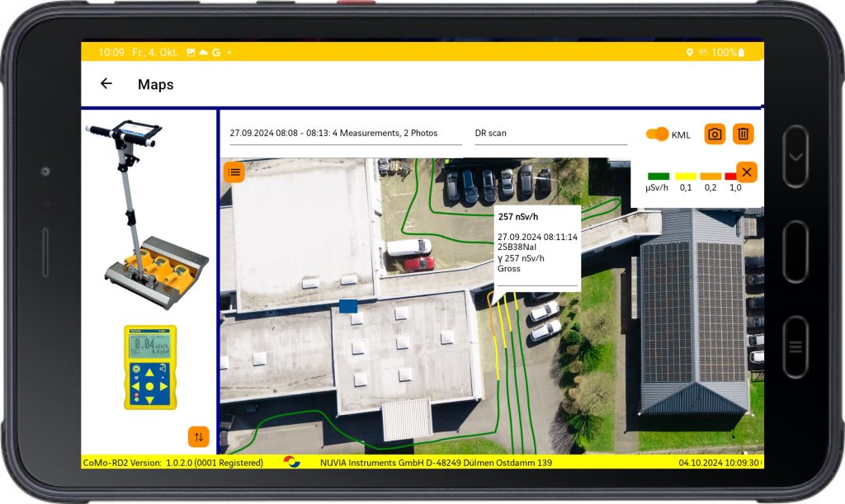Viewport: 845px width, 504px height.
Task: Tap the NUVIA logo in status bar
Action: point(291,462)
